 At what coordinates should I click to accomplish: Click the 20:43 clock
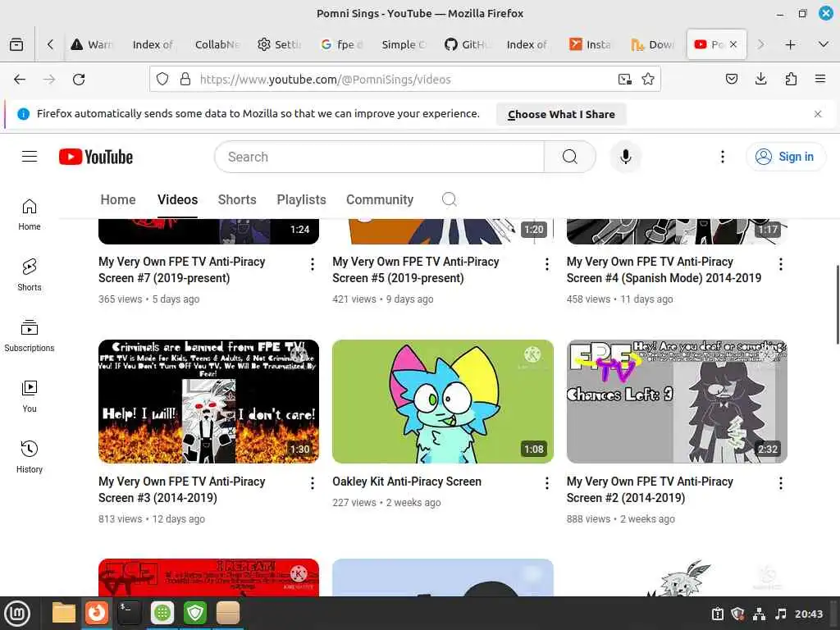tap(808, 614)
